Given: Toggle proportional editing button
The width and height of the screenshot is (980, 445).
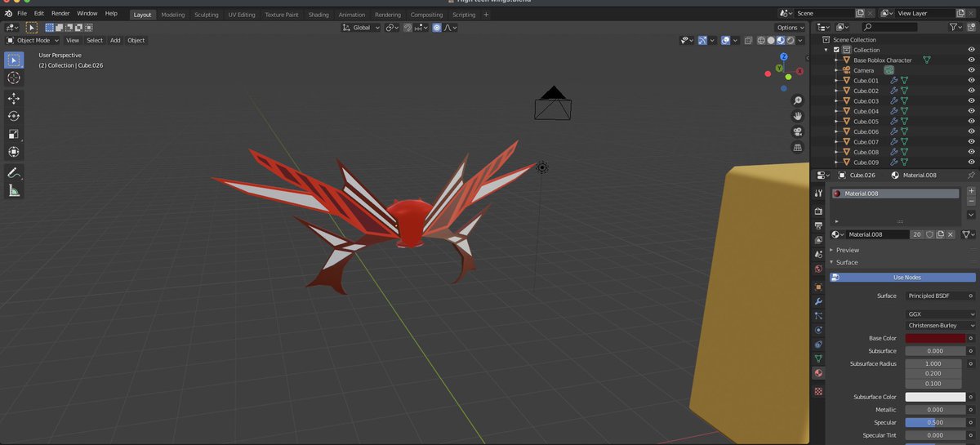Looking at the screenshot, I should (x=437, y=28).
